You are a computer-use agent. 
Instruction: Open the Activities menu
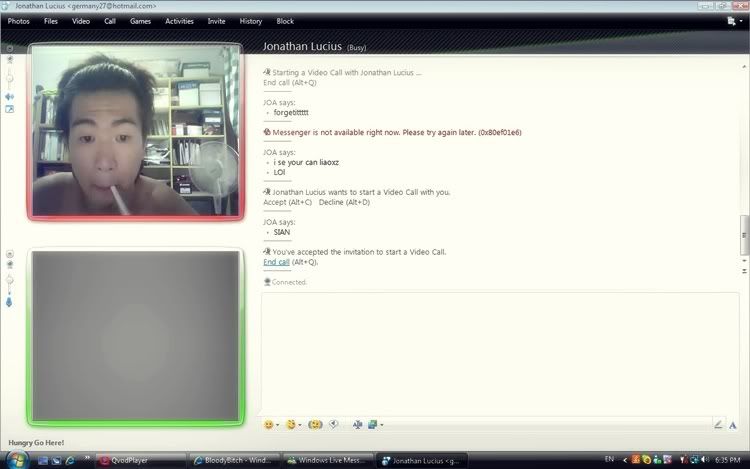(x=179, y=21)
